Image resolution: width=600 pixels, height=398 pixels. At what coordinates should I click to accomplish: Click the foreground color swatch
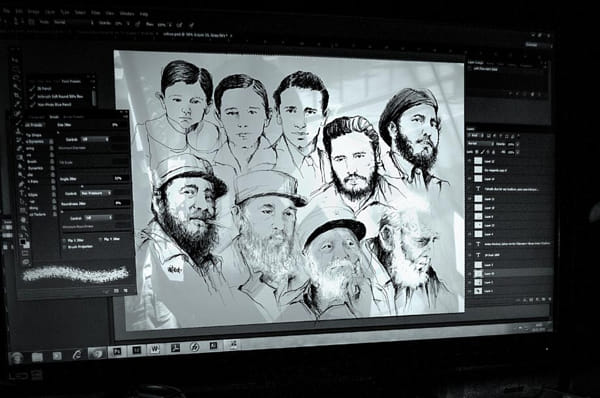click(x=23, y=242)
